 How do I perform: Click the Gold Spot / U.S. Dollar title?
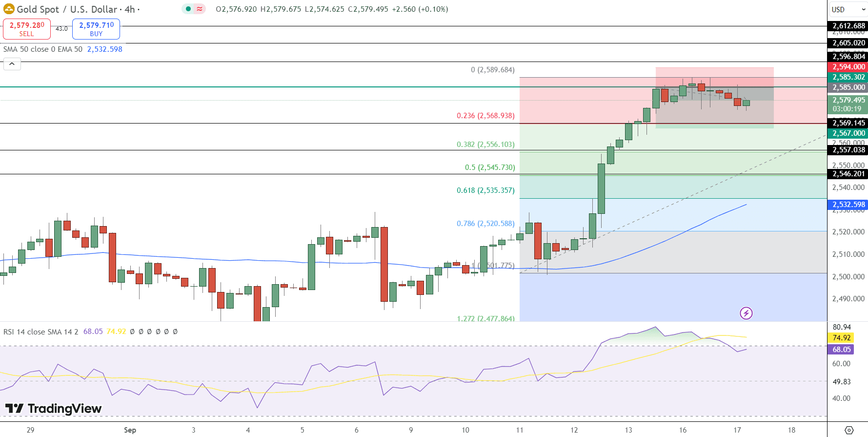pos(67,9)
